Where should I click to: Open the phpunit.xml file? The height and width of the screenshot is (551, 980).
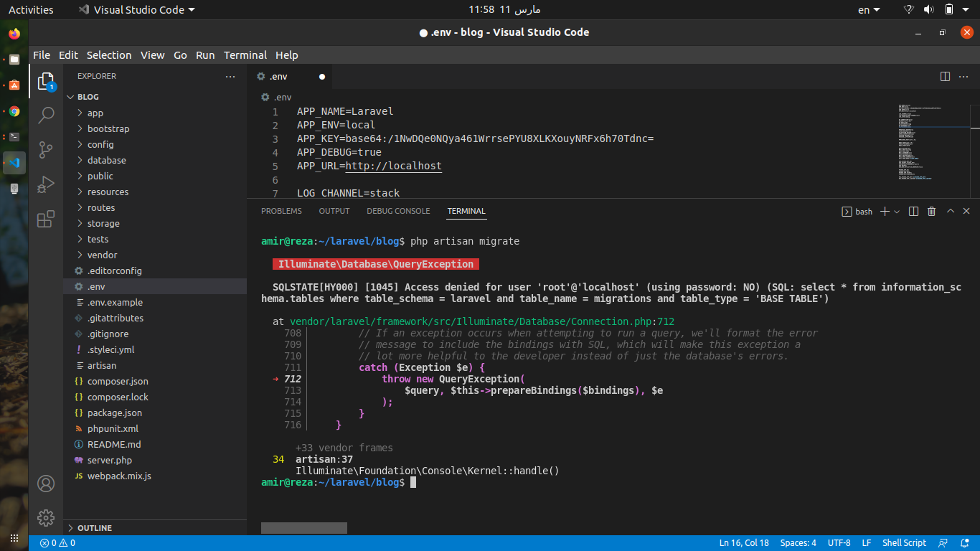[x=155, y=428]
